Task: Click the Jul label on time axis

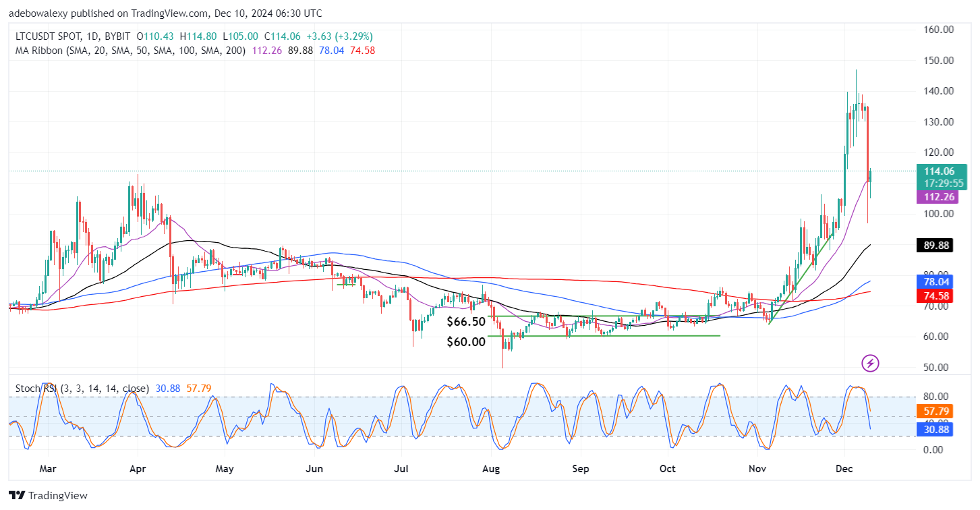Action: point(402,468)
